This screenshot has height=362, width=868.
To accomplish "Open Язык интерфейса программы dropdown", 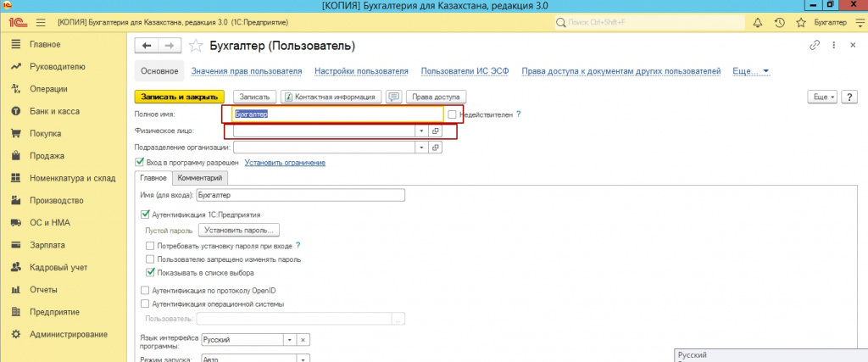I will [290, 340].
